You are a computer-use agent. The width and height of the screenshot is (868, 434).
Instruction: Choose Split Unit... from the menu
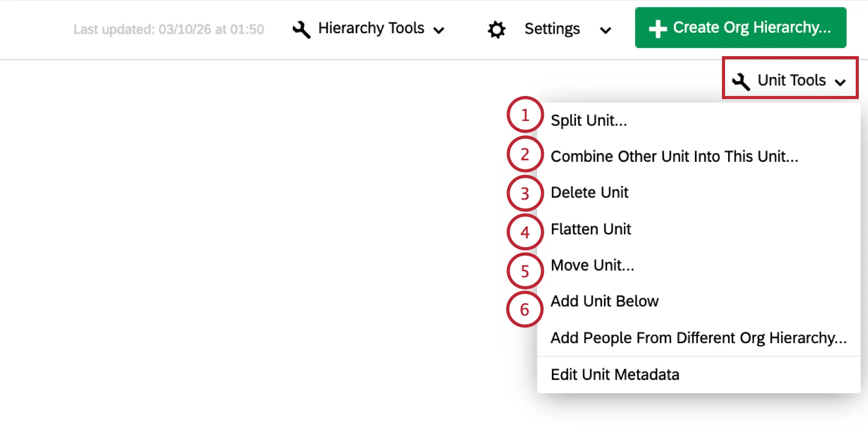[x=698, y=120]
